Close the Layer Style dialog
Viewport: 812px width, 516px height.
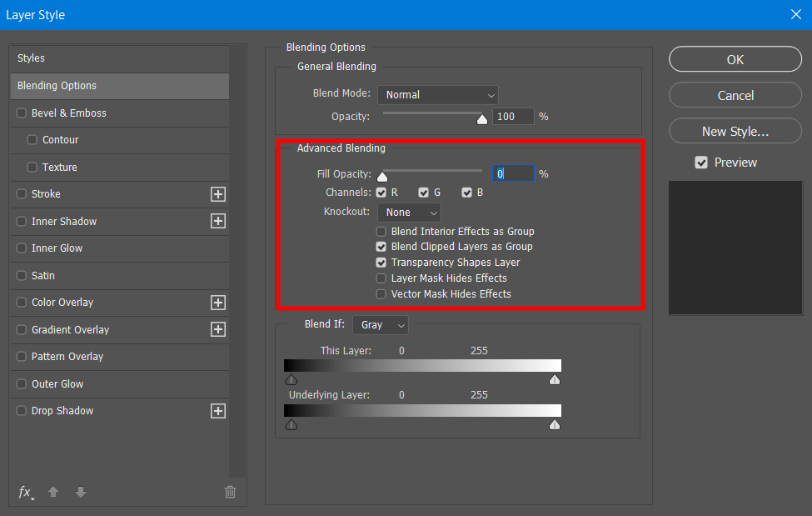pyautogui.click(x=796, y=14)
